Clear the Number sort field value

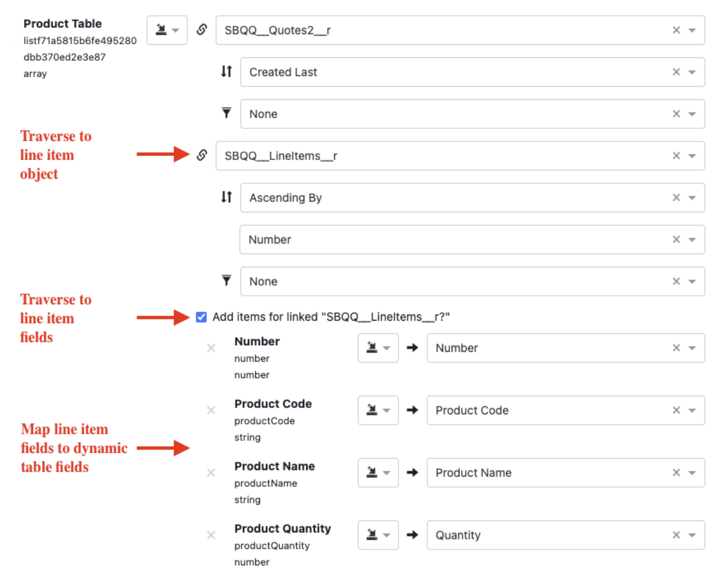pos(676,240)
